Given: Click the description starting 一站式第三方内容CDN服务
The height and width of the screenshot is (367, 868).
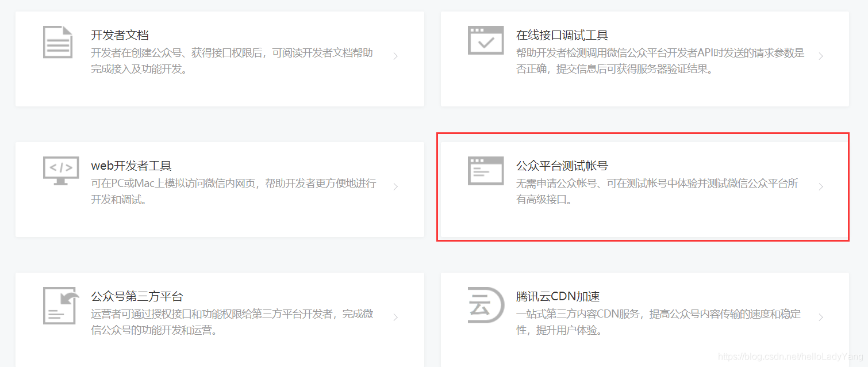Looking at the screenshot, I should click(x=659, y=322).
